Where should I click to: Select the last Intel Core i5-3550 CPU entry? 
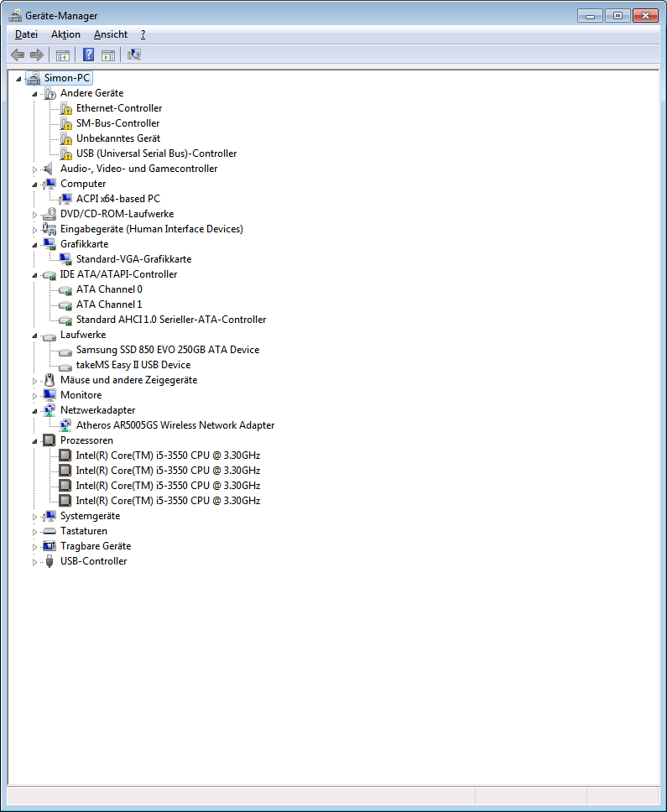(168, 500)
